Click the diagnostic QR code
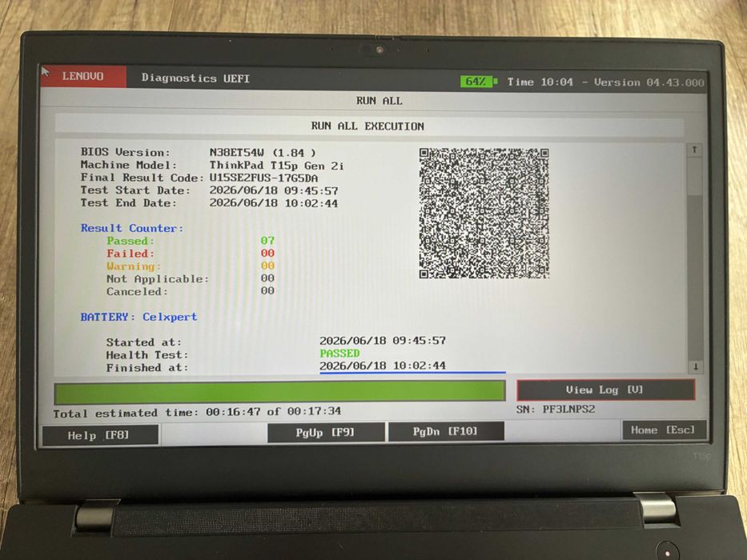 484,213
